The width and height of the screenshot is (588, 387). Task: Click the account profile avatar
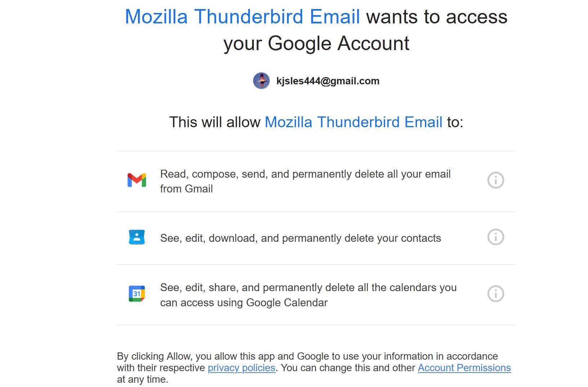point(261,81)
